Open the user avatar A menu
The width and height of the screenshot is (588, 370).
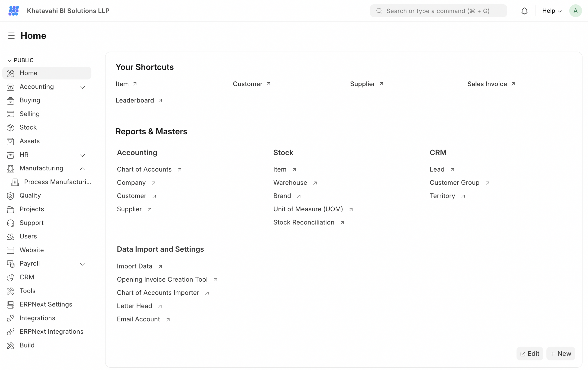[x=575, y=11]
